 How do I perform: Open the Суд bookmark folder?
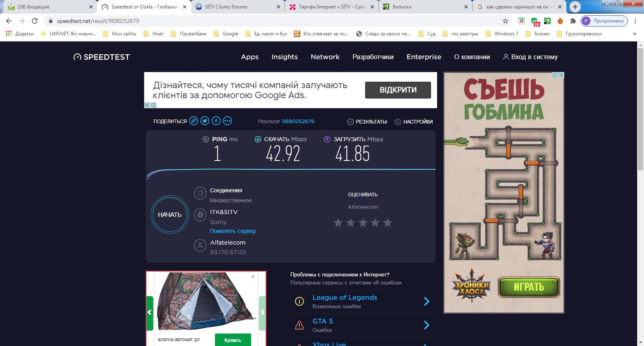point(427,34)
